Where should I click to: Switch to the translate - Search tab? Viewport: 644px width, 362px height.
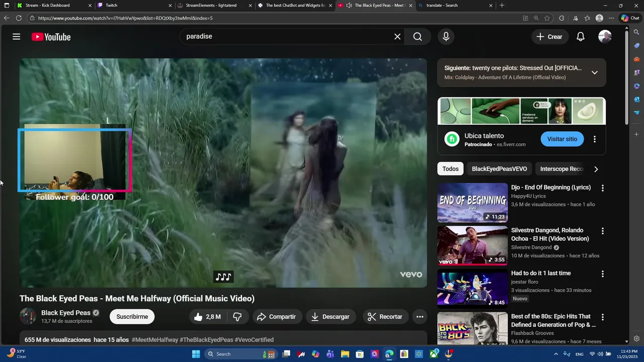click(x=455, y=6)
